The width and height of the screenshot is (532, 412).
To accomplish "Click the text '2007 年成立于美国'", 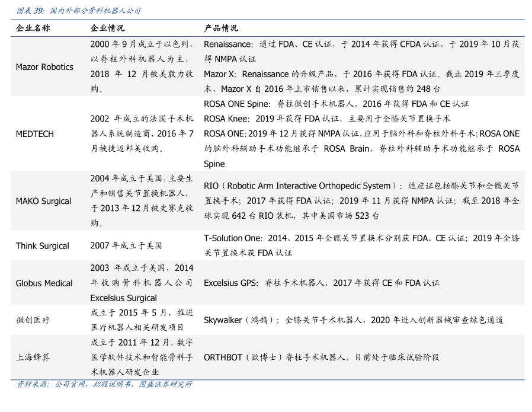I will pyautogui.click(x=126, y=245).
